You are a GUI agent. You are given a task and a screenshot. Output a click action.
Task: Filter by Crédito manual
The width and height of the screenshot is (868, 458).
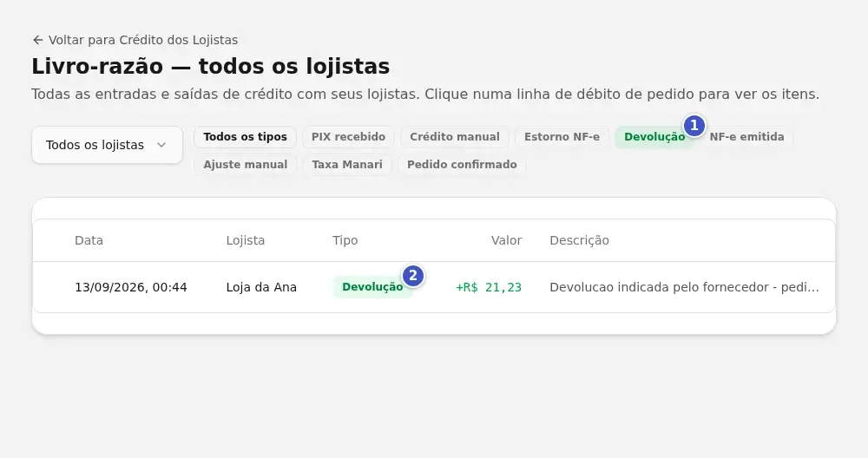455,137
